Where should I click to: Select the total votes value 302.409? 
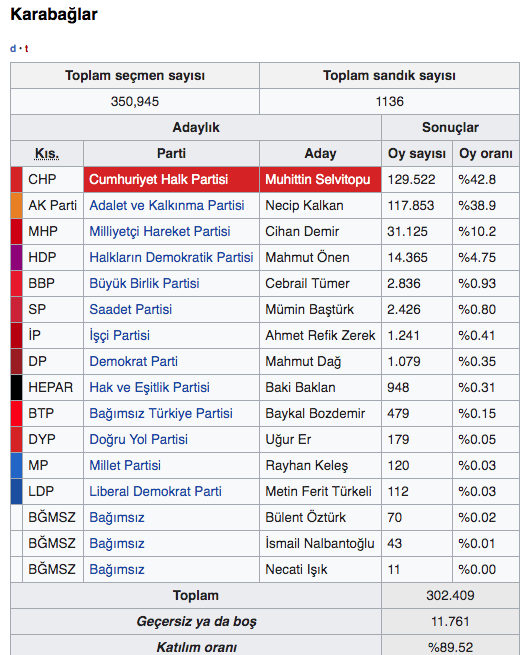[450, 595]
